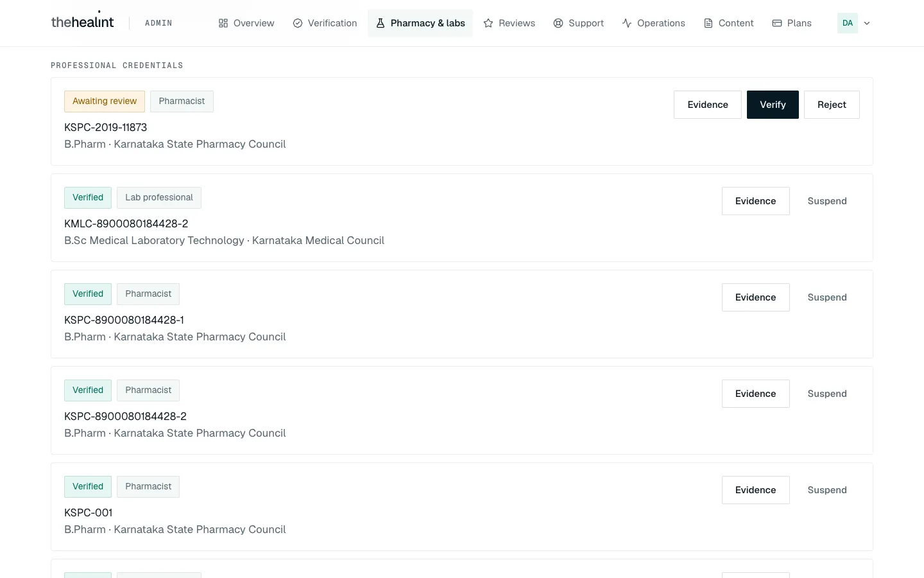
Task: Click the Content document icon
Action: pyautogui.click(x=708, y=23)
